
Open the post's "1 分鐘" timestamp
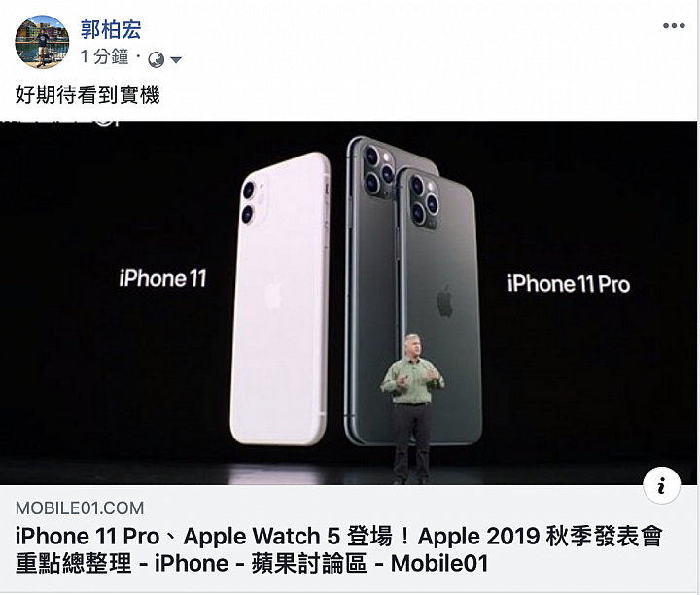(104, 57)
